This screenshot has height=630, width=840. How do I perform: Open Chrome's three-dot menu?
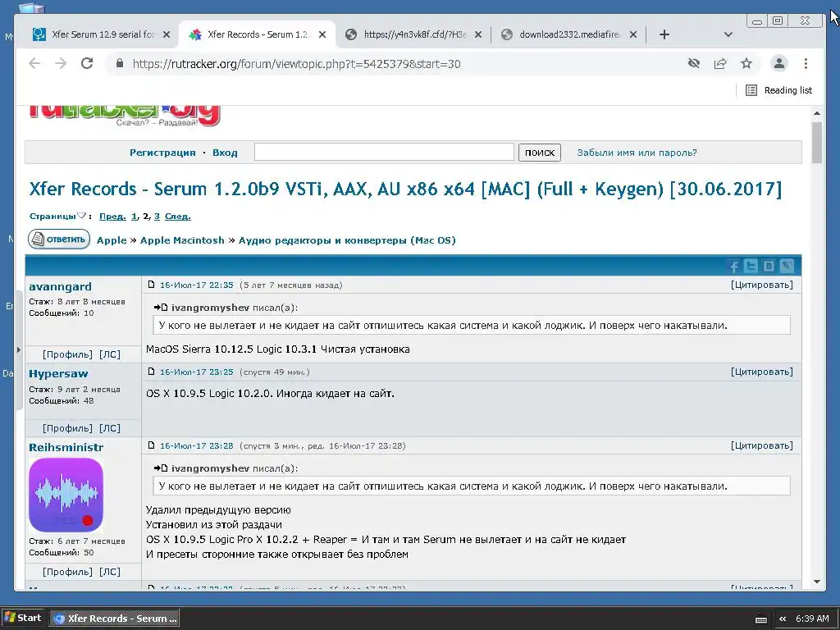pyautogui.click(x=806, y=64)
